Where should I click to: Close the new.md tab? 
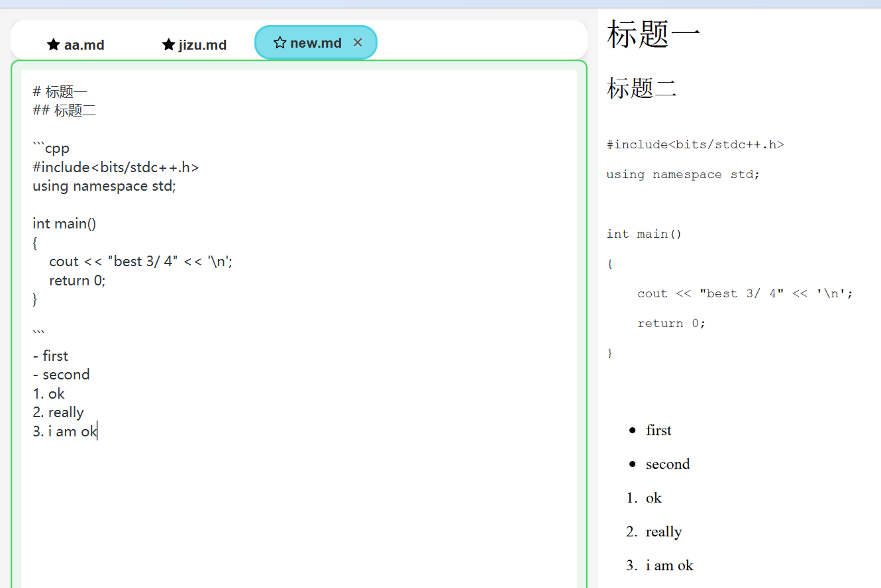pos(358,42)
